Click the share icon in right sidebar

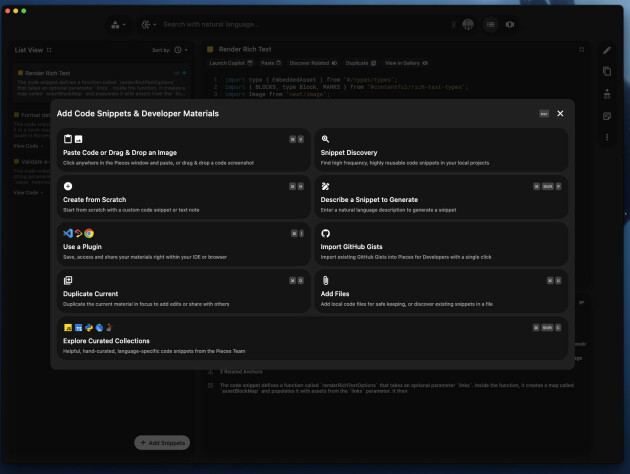point(607,94)
